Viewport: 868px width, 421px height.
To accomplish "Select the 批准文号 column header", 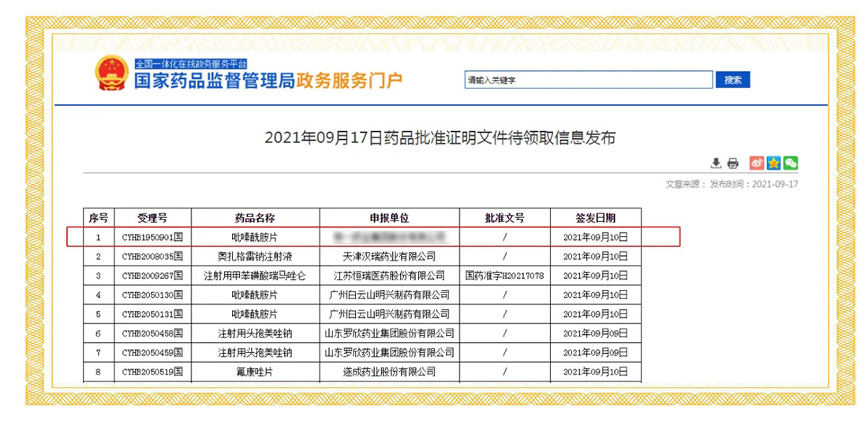I will [504, 218].
